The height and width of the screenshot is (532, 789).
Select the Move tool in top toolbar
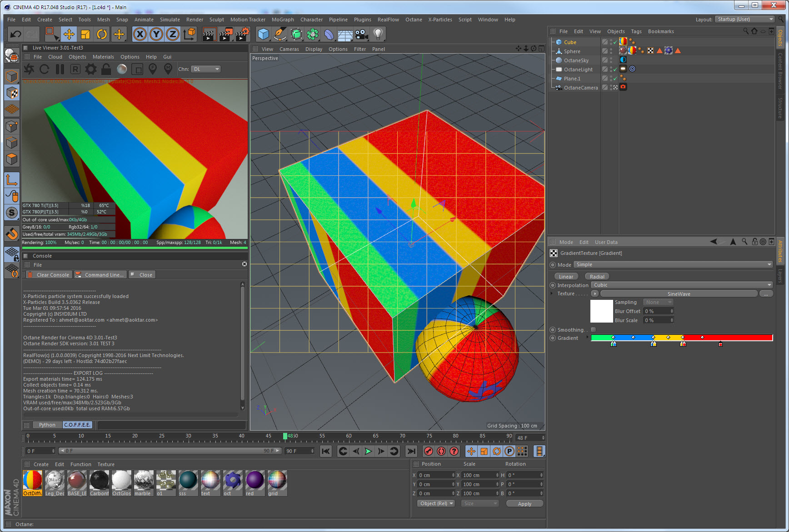click(69, 34)
